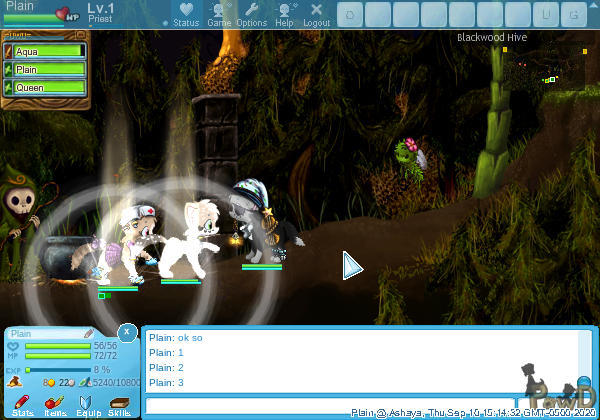Click the Logout X icon
The image size is (600, 420).
[x=316, y=14]
